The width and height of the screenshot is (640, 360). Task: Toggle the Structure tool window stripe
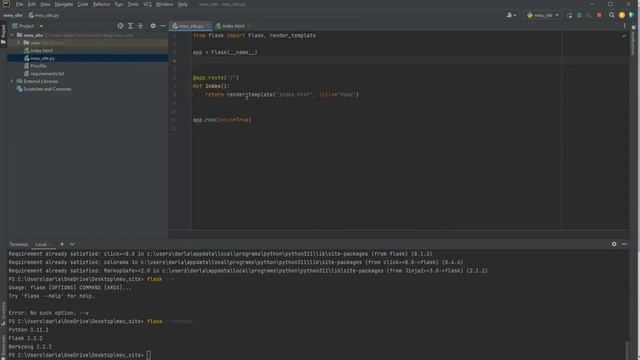click(3, 313)
